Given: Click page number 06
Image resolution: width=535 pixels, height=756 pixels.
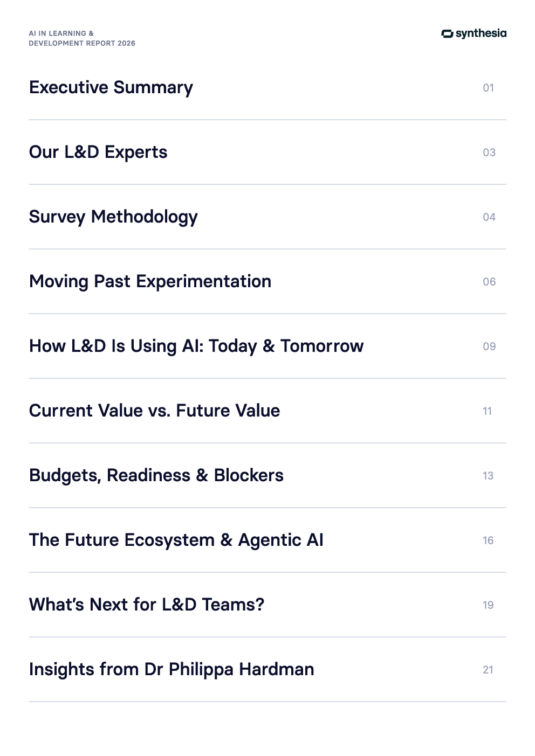Looking at the screenshot, I should (x=489, y=282).
